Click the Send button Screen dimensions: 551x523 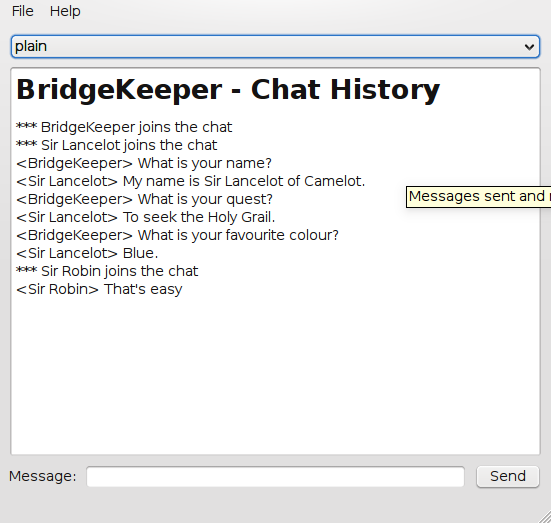pyautogui.click(x=508, y=476)
